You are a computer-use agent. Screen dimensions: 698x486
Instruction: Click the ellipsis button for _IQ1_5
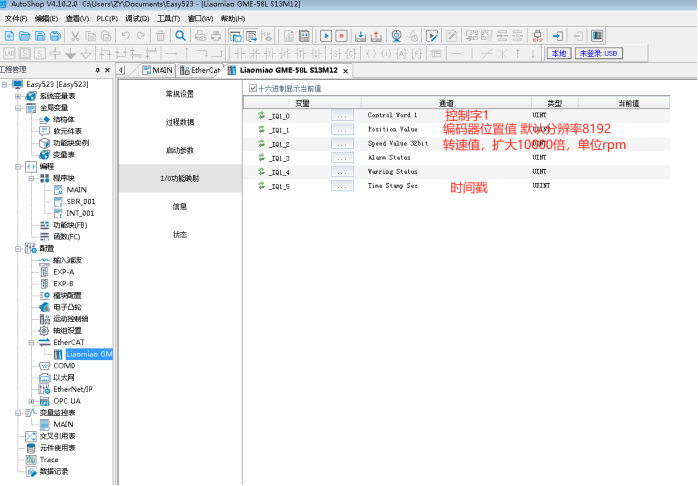point(342,186)
